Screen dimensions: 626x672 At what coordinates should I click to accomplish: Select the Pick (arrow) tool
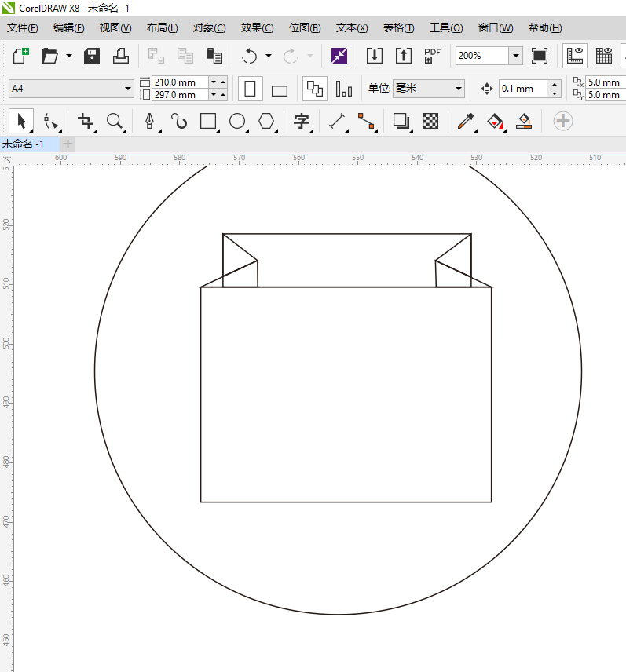[x=21, y=121]
